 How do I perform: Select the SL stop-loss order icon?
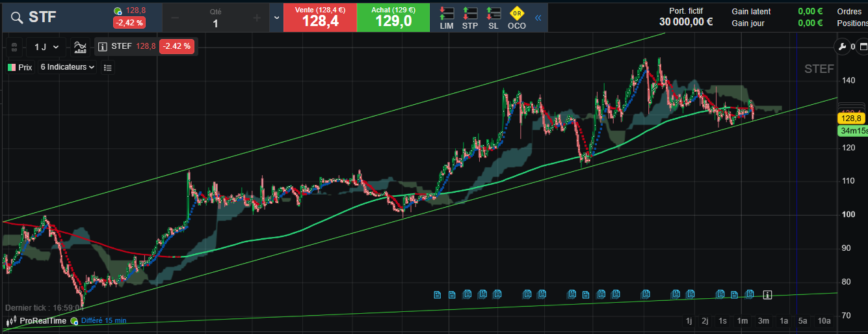coord(493,18)
